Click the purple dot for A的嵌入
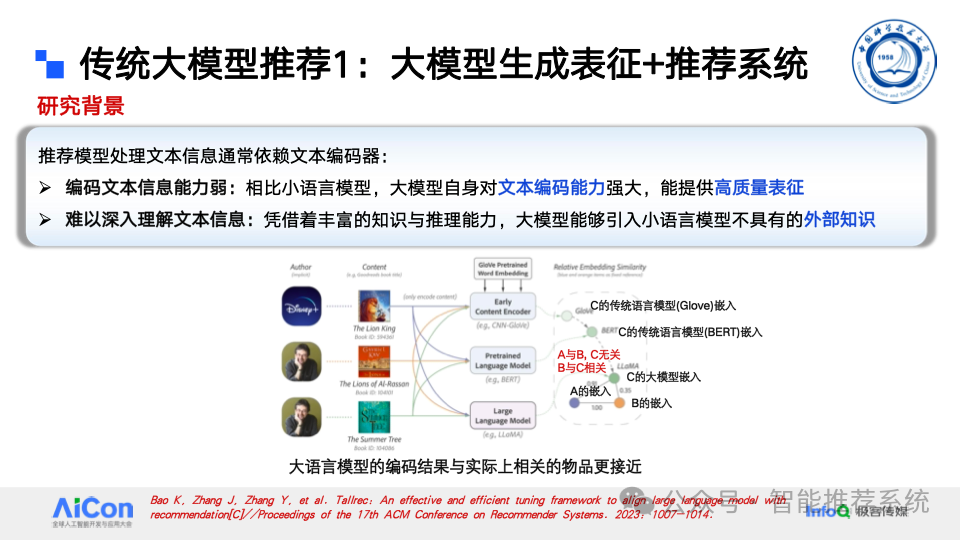The image size is (960, 540). pyautogui.click(x=574, y=403)
